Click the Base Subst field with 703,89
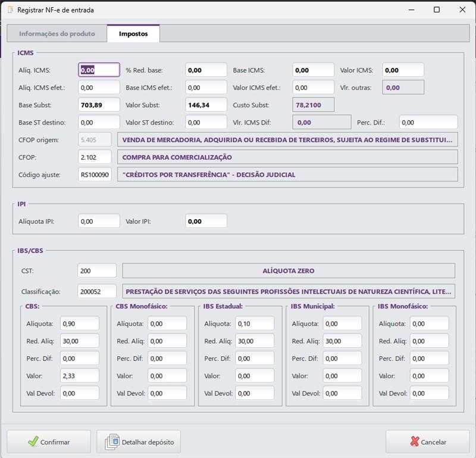 click(x=99, y=105)
